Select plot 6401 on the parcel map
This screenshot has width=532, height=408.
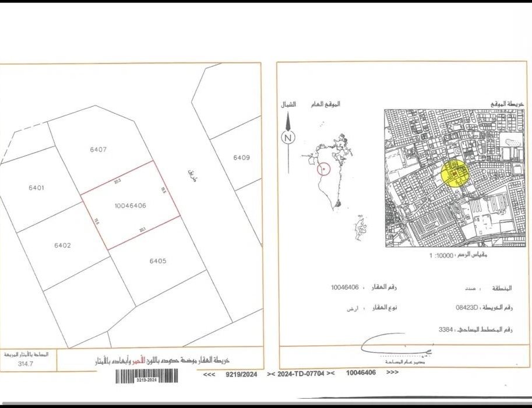pyautogui.click(x=36, y=188)
